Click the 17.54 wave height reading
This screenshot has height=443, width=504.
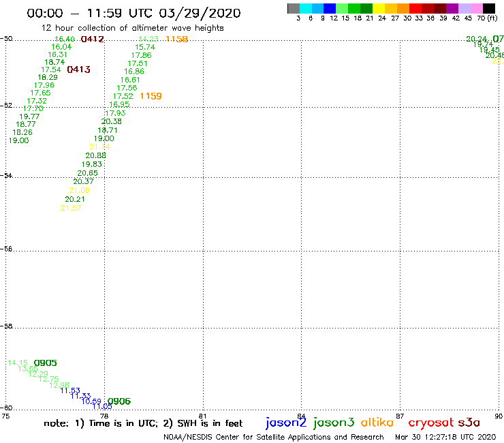[x=51, y=70]
